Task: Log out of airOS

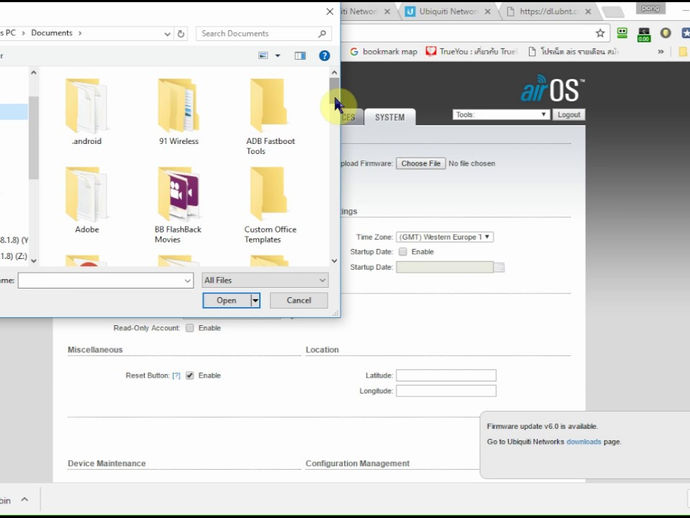Action: (569, 115)
